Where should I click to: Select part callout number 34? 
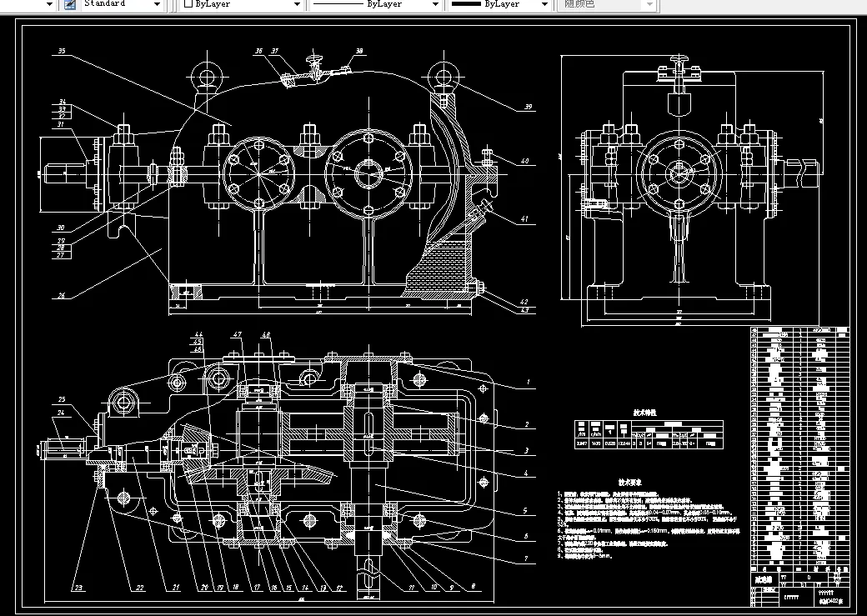[62, 103]
